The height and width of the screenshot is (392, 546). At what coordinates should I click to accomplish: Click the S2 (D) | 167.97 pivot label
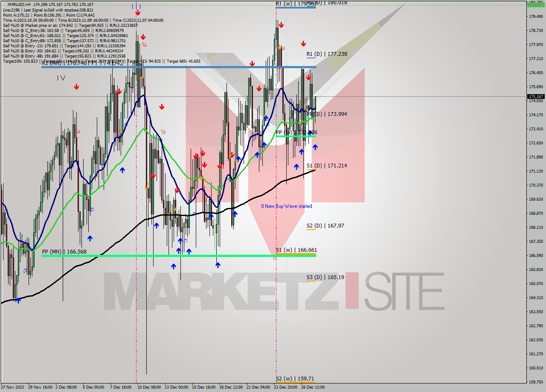pyautogui.click(x=325, y=225)
